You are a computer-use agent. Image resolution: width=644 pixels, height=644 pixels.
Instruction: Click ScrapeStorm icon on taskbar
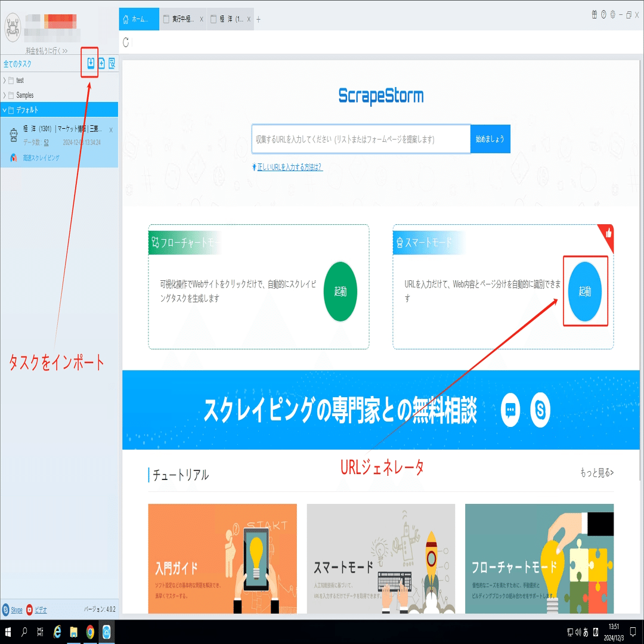[x=106, y=631]
